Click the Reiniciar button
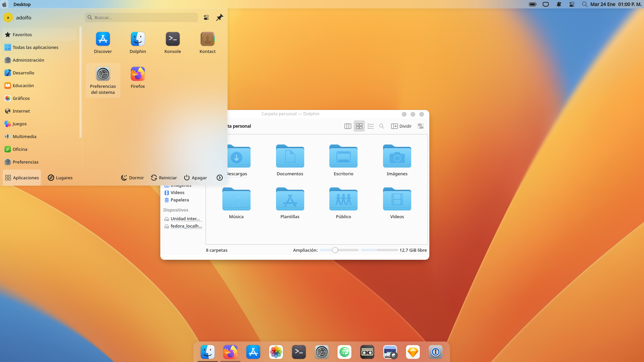This screenshot has height=362, width=644. tap(164, 178)
